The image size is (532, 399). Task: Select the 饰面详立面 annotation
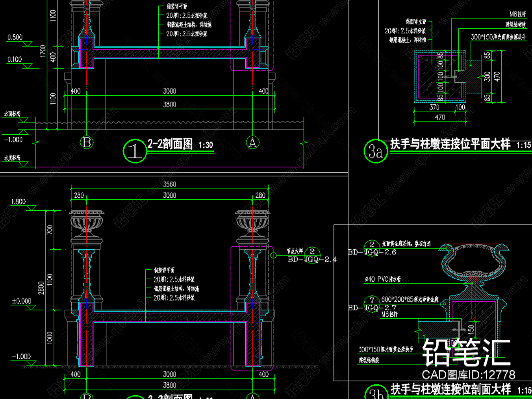(416, 22)
